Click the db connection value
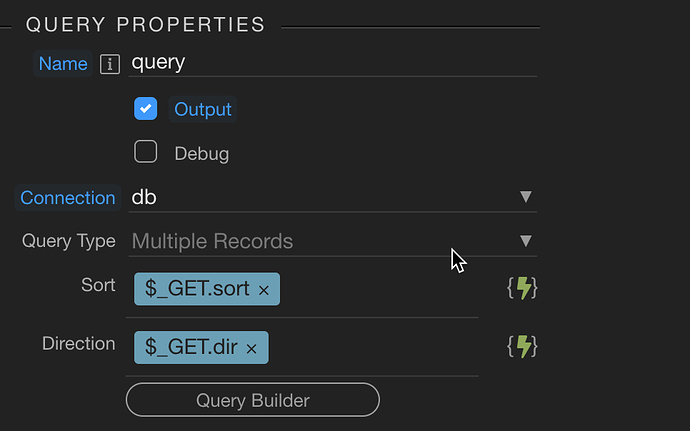 144,197
